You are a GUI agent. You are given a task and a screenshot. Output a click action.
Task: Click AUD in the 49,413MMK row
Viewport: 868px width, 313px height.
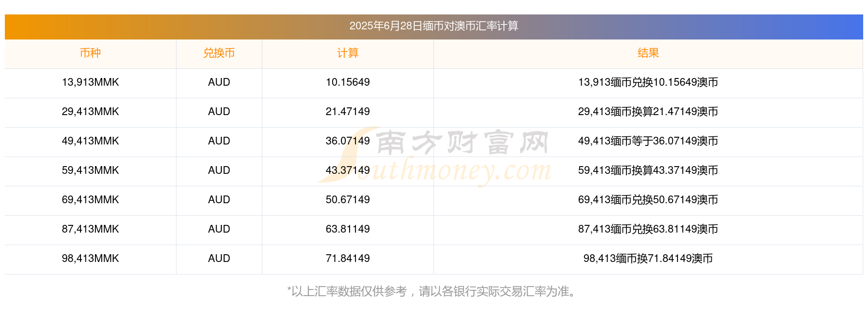click(x=219, y=141)
